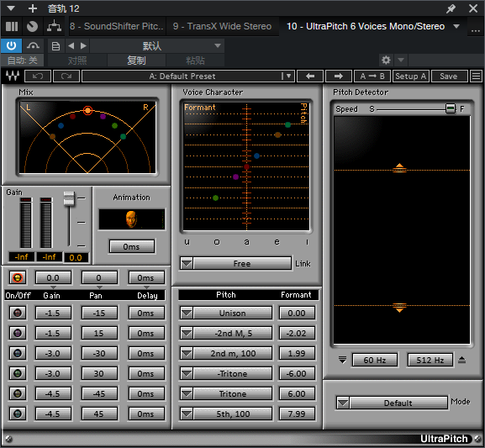
Task: Click the Unison voice Formant 0.00 field
Action: [x=297, y=314]
